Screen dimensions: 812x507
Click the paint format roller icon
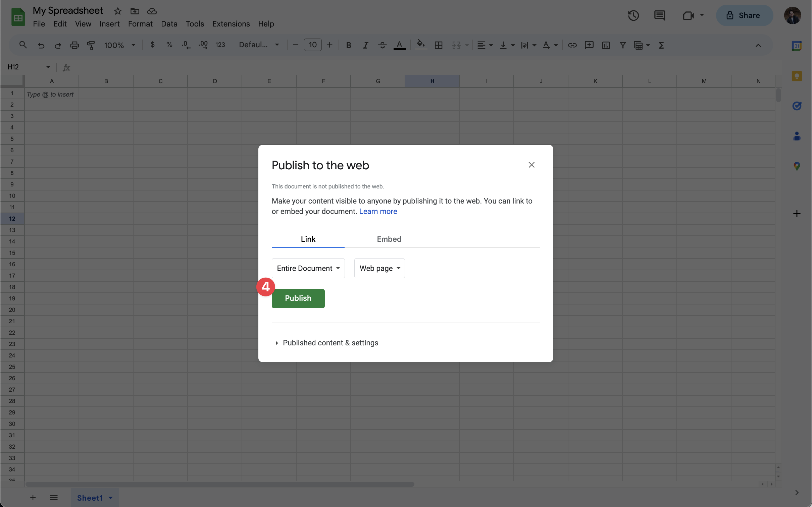point(91,45)
